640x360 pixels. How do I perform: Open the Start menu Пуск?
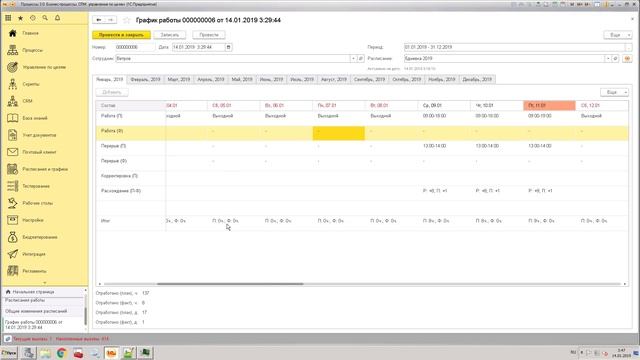pos(9,353)
